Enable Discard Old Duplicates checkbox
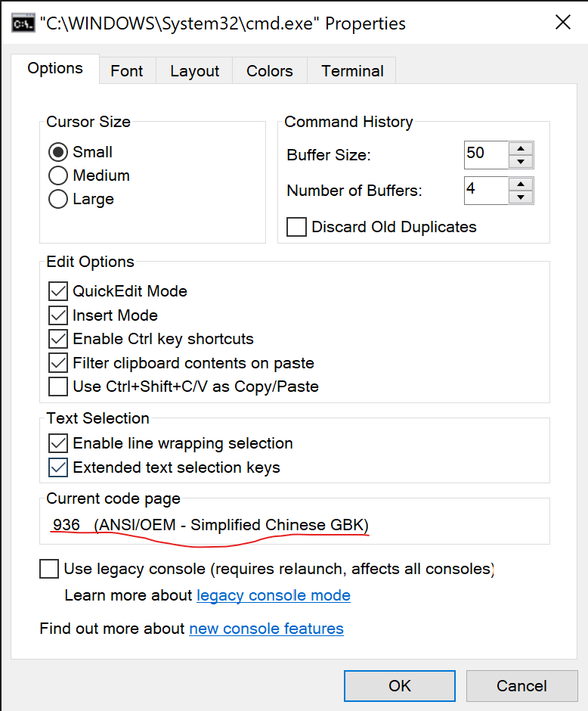The height and width of the screenshot is (711, 588). click(297, 227)
